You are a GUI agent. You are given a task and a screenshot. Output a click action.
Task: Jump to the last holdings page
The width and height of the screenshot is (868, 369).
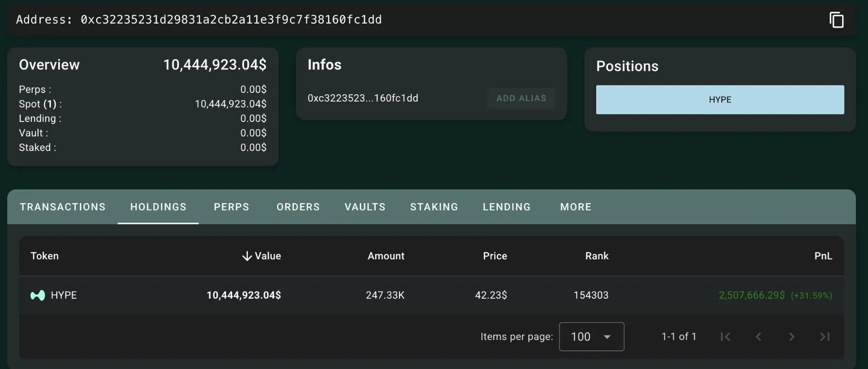click(x=825, y=337)
